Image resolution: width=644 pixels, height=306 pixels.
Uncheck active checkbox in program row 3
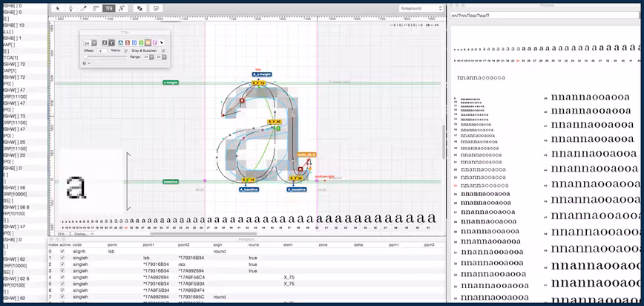click(x=62, y=270)
